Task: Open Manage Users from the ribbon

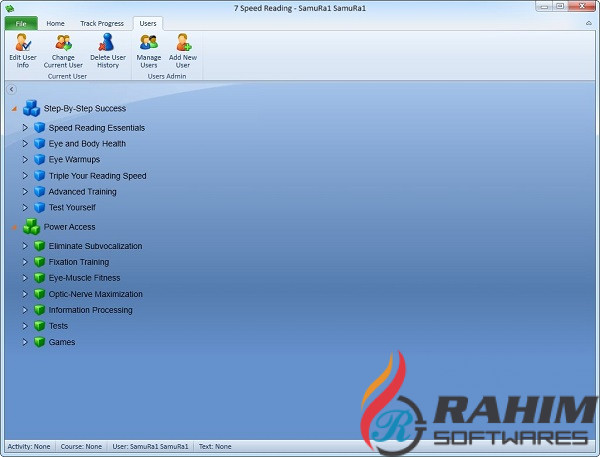Action: tap(148, 51)
